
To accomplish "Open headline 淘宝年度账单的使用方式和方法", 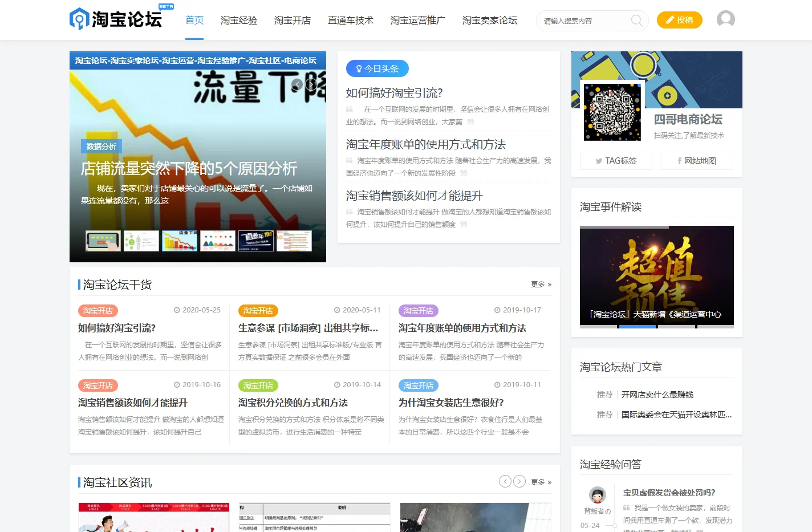I will pos(426,144).
